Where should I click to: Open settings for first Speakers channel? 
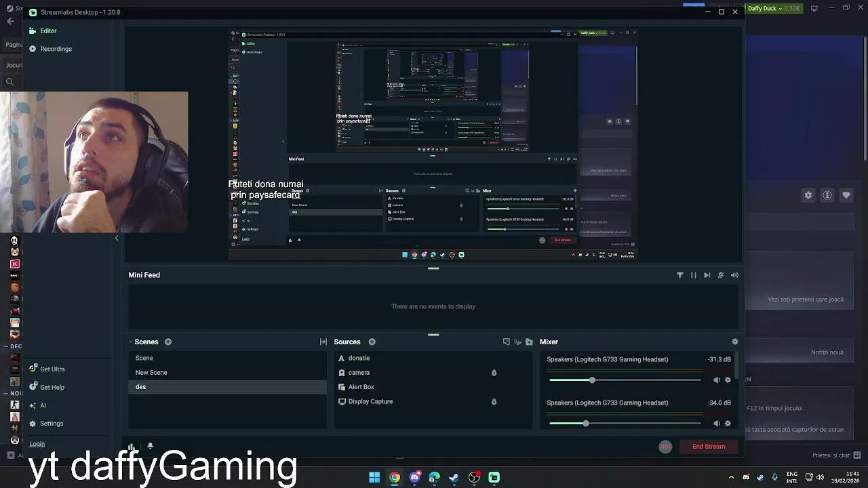tap(728, 380)
